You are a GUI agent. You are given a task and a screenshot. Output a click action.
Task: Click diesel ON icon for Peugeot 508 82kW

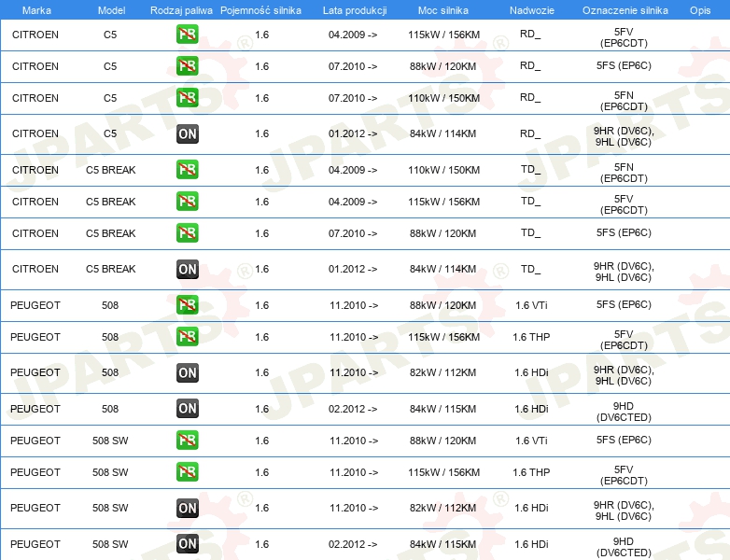pyautogui.click(x=187, y=372)
